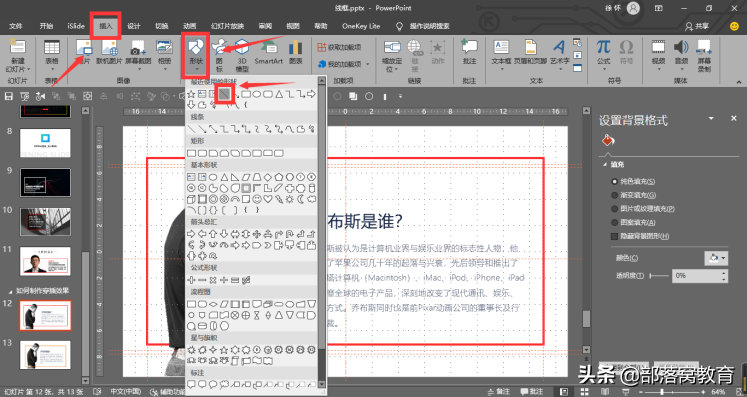Click the Audio (音频) speaker icon
This screenshot has width=747, height=397.
point(681,48)
